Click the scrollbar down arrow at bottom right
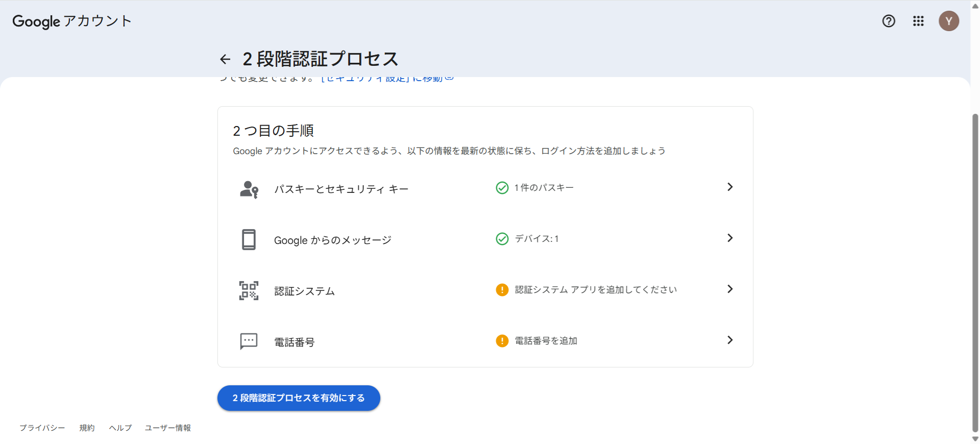 pos(975,439)
